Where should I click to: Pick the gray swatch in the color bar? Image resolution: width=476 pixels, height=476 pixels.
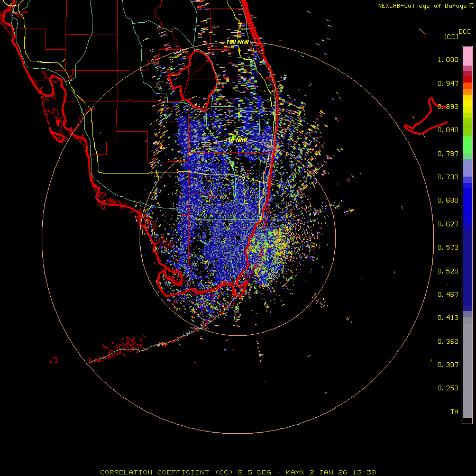coord(467,368)
